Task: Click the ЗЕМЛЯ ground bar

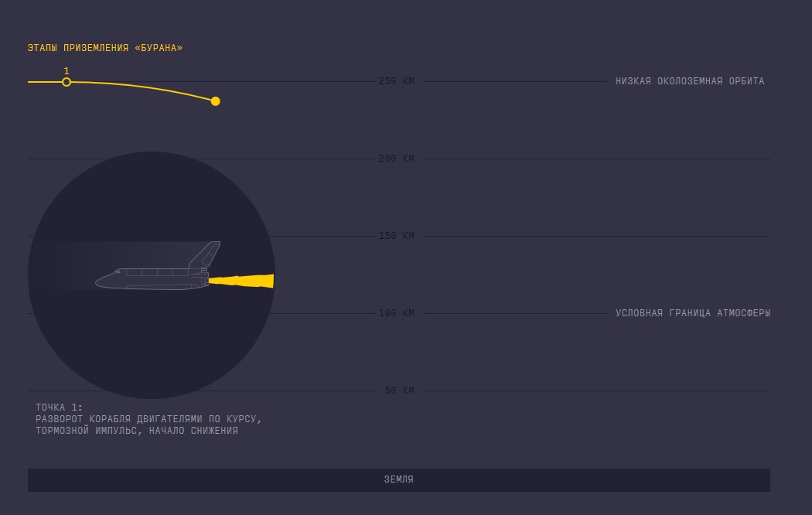Action: pyautogui.click(x=399, y=479)
